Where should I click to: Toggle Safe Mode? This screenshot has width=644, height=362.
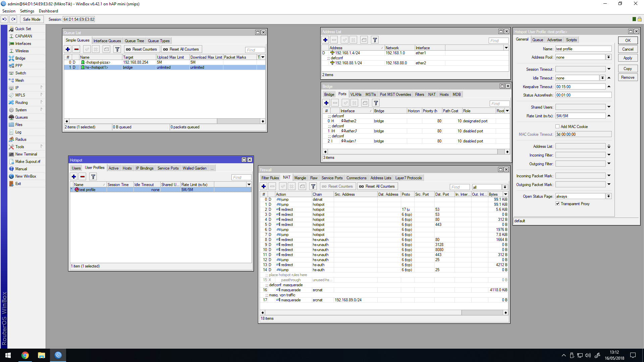point(31,19)
